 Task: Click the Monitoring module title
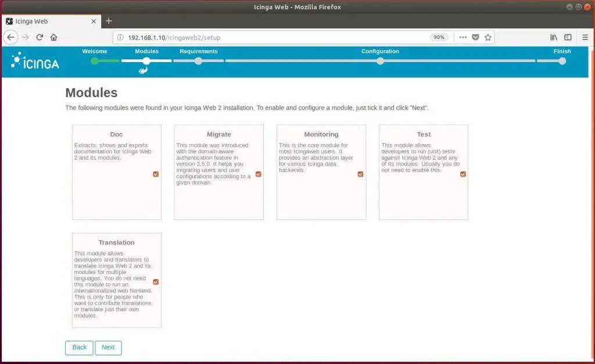click(x=321, y=134)
